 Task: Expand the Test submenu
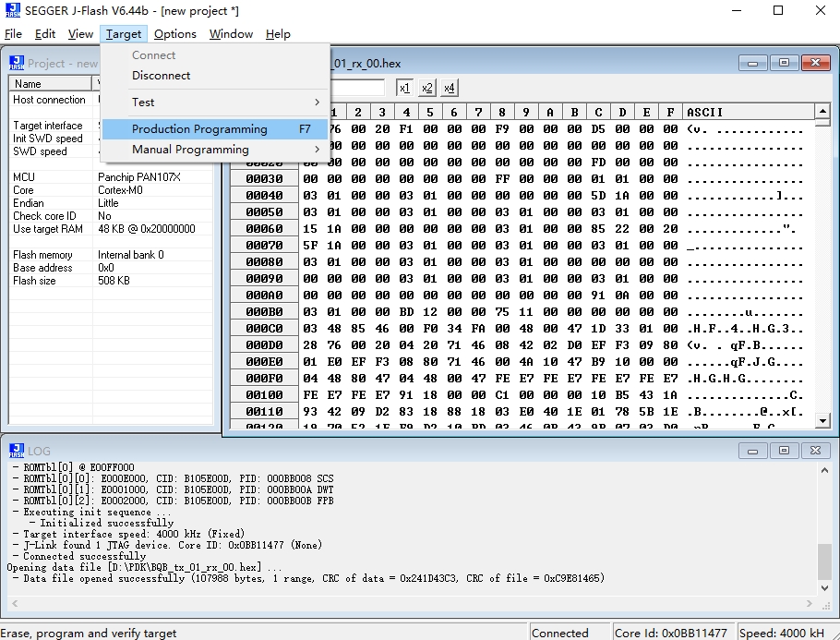click(x=214, y=103)
